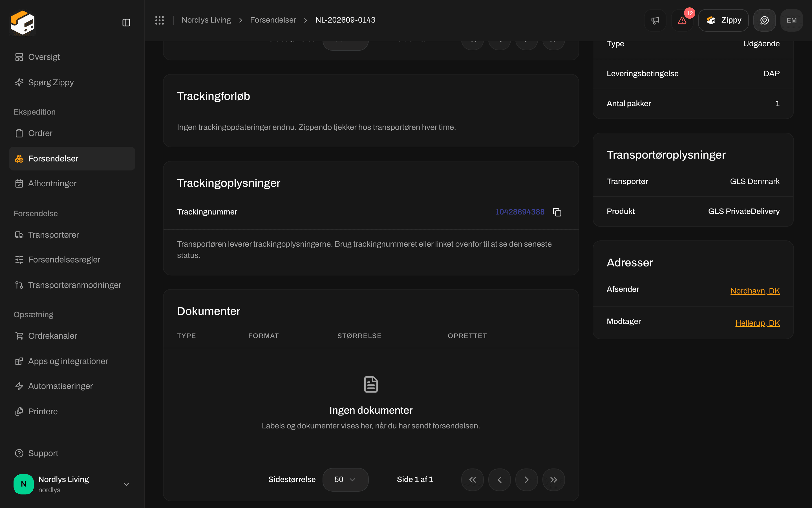Copy tracking number to clipboard

(x=557, y=212)
